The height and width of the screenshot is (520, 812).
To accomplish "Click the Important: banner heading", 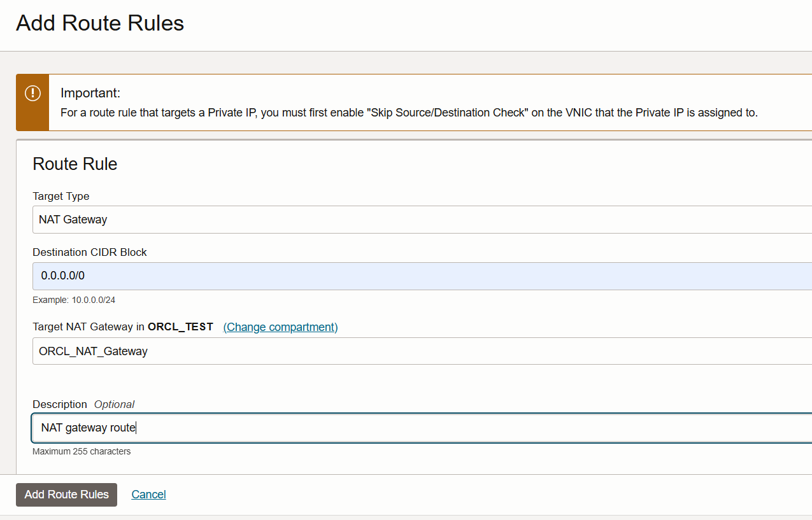I will coord(90,93).
